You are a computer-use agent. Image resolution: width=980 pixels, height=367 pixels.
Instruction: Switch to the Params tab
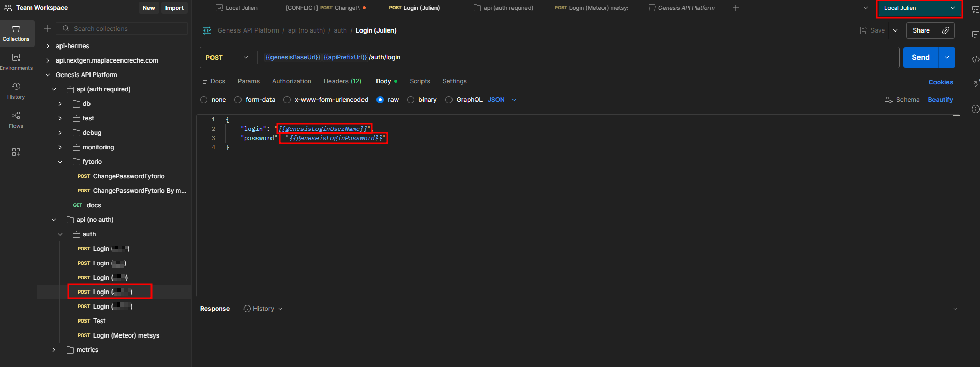(x=249, y=81)
